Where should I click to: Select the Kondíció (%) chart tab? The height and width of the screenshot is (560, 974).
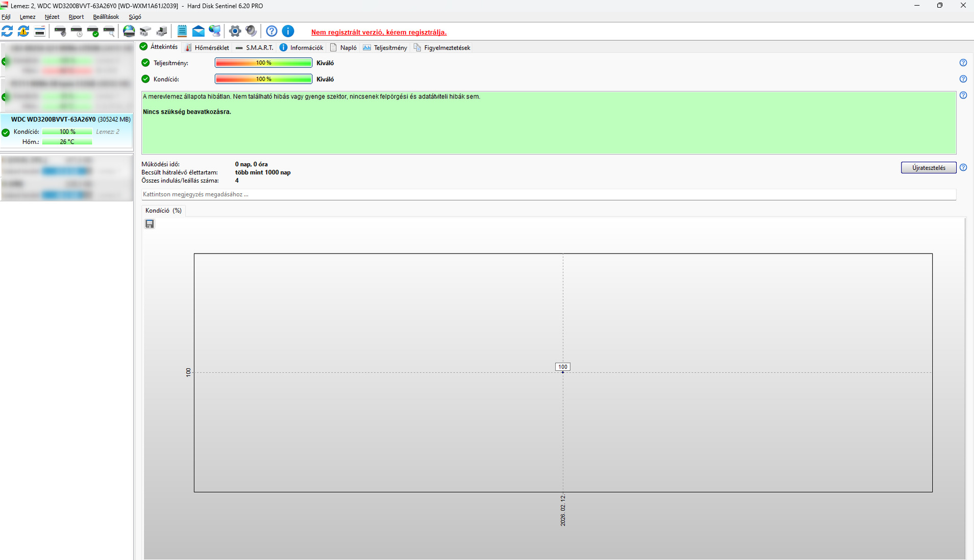[x=163, y=211]
